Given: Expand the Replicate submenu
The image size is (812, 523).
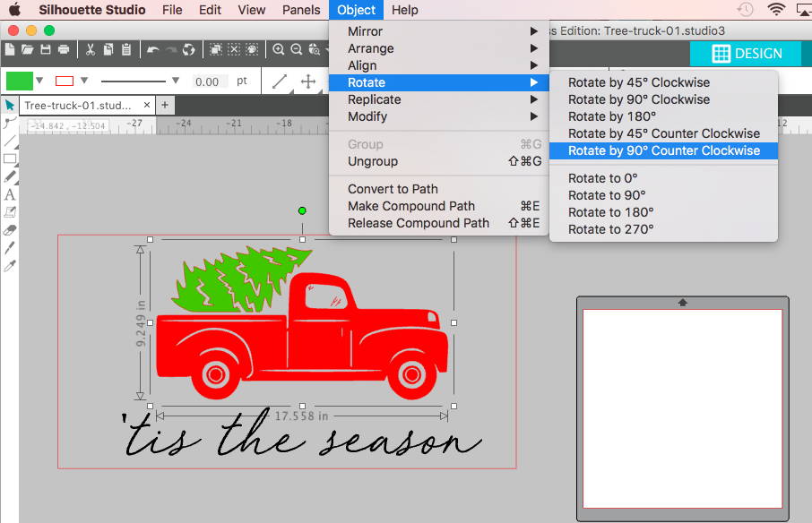Looking at the screenshot, I should click(438, 99).
